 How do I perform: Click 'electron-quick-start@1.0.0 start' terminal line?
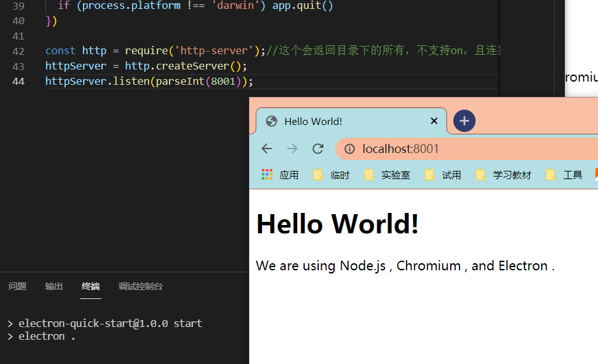(x=110, y=323)
